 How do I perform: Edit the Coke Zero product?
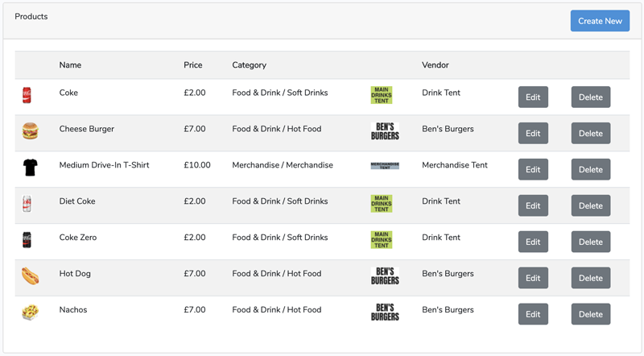coord(533,242)
